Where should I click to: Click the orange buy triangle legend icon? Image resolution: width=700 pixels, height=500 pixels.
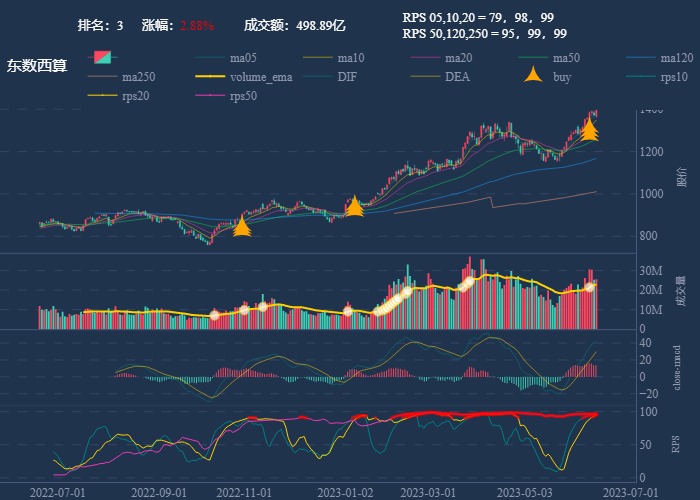[x=535, y=76]
